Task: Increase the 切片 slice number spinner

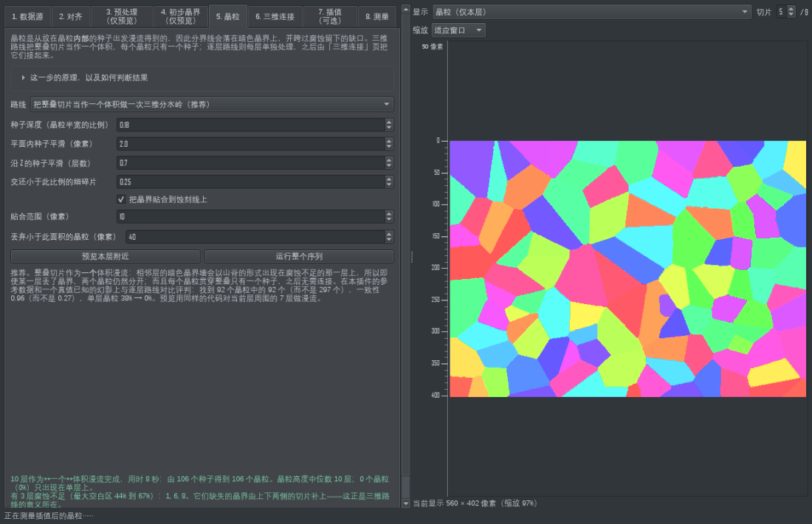Action: point(791,9)
